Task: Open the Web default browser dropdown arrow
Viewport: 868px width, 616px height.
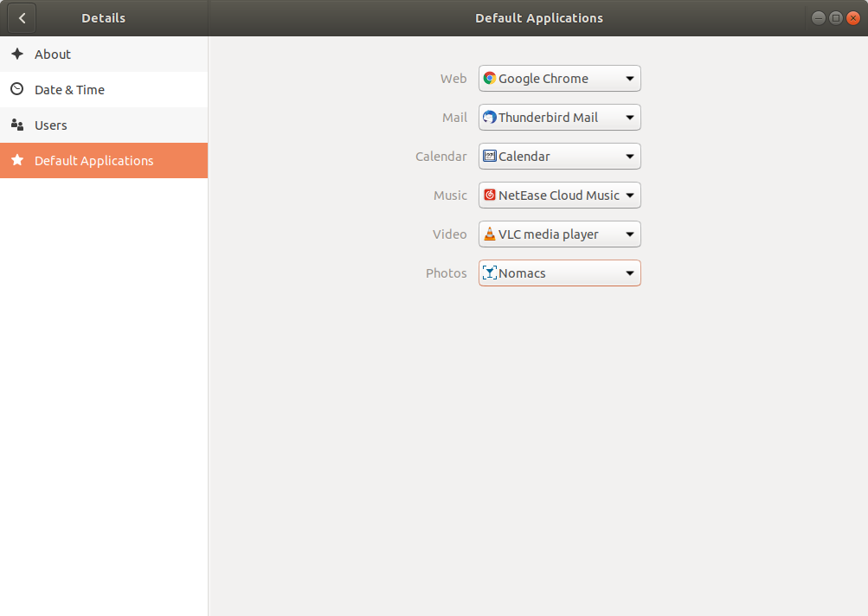Action: (x=629, y=79)
